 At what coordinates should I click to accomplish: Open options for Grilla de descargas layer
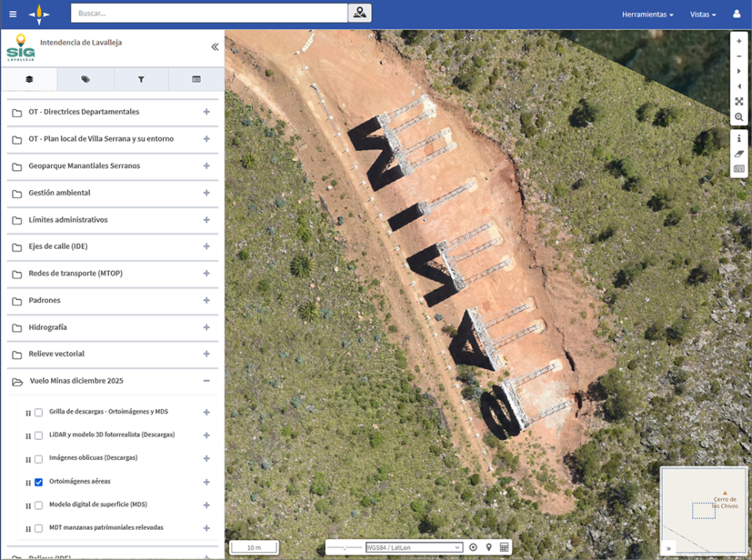[207, 412]
